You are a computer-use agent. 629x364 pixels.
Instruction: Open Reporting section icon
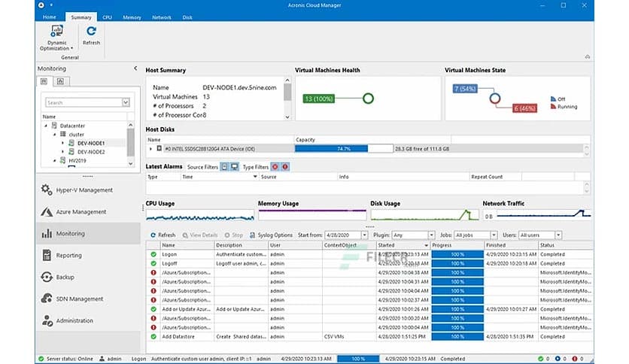click(47, 255)
